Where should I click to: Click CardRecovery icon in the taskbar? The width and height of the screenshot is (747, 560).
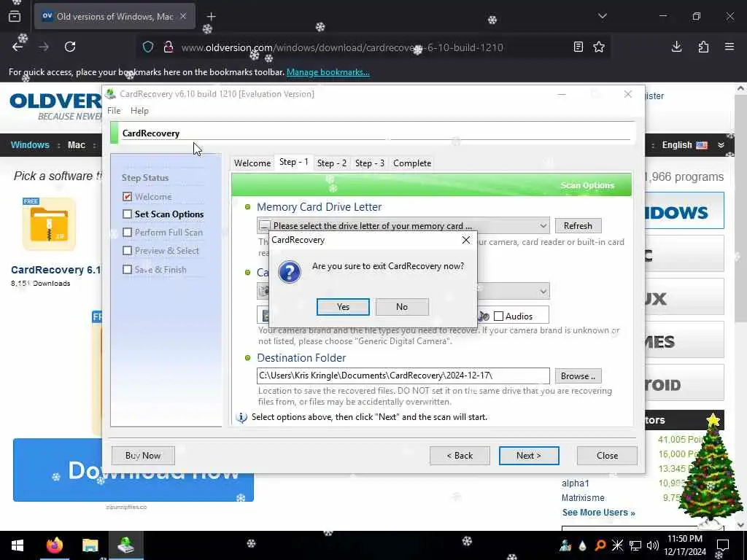[x=125, y=545]
